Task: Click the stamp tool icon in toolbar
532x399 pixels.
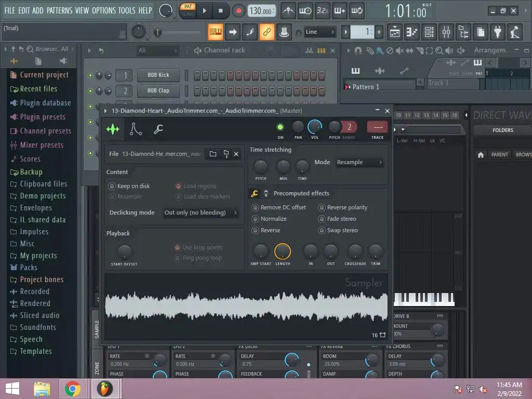Action: coord(284,32)
